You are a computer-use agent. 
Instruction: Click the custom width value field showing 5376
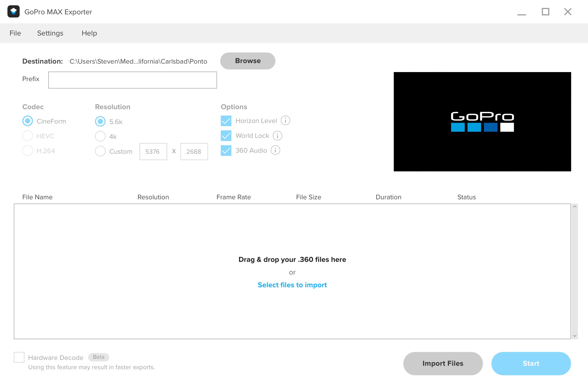click(153, 151)
